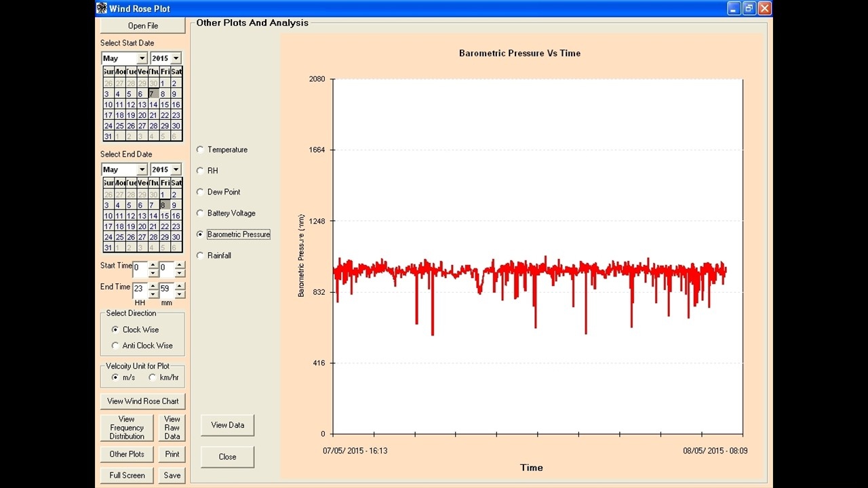This screenshot has width=868, height=488.
Task: Open the start date year dropdown
Action: click(x=176, y=58)
